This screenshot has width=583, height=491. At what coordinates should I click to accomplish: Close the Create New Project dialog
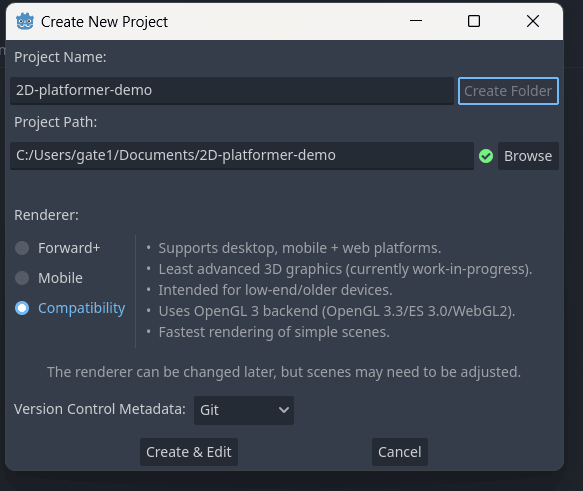(x=533, y=21)
